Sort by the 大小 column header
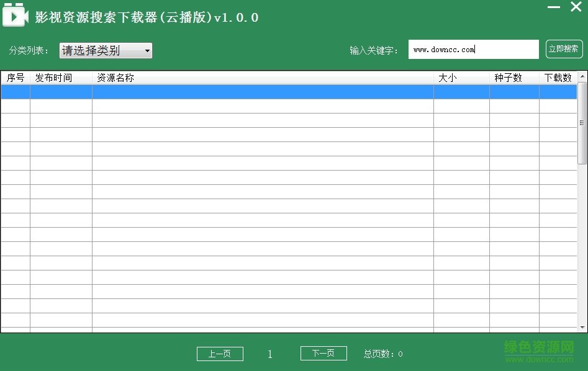Image resolution: width=588 pixels, height=371 pixels. 461,78
